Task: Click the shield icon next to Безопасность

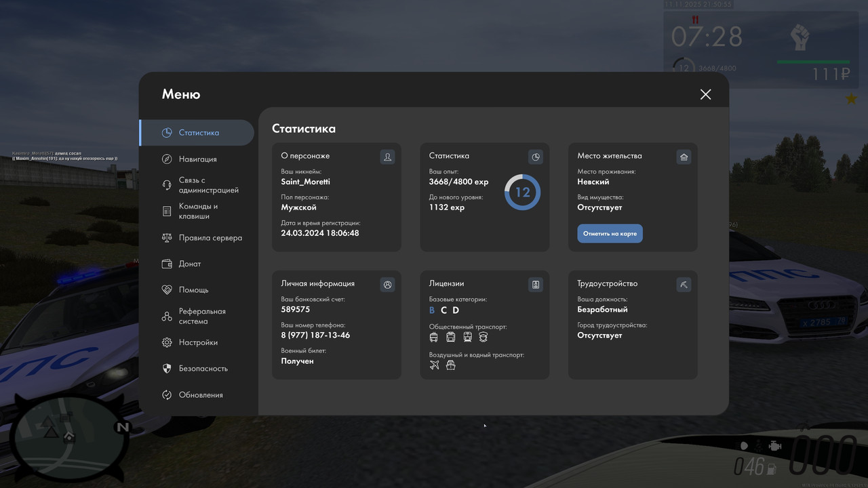Action: [167, 369]
